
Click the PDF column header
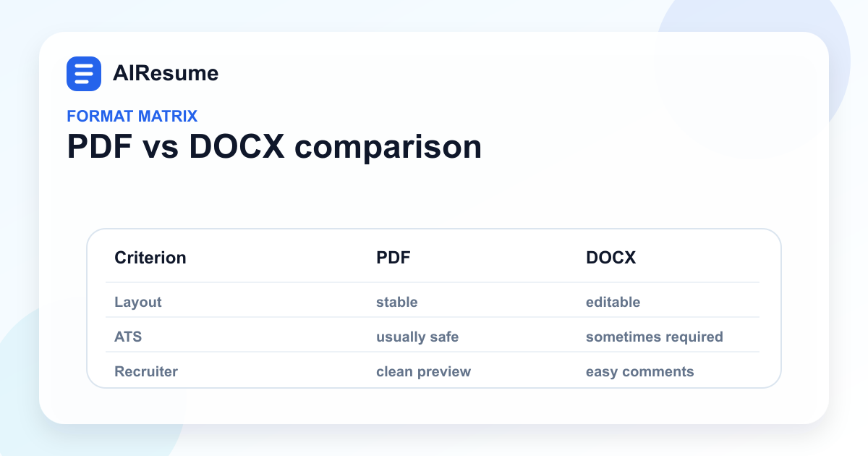pos(393,258)
